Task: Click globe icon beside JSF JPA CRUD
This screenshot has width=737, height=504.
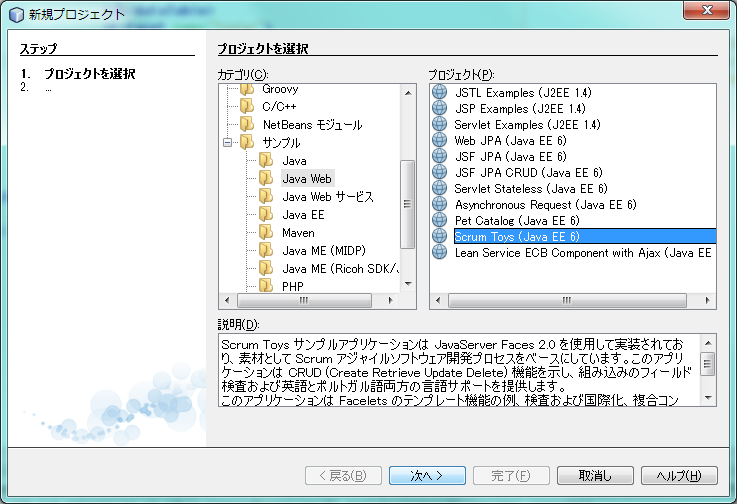Action: tap(439, 172)
